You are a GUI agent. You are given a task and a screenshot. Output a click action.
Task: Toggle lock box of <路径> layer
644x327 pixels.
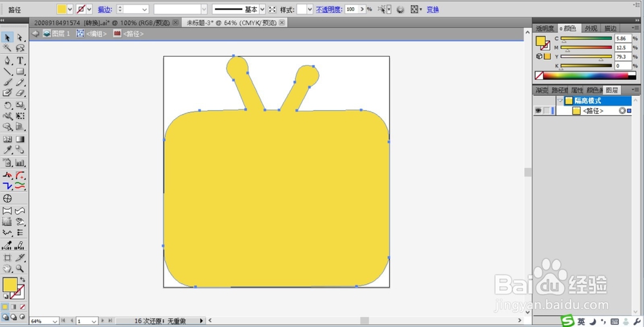coord(547,111)
